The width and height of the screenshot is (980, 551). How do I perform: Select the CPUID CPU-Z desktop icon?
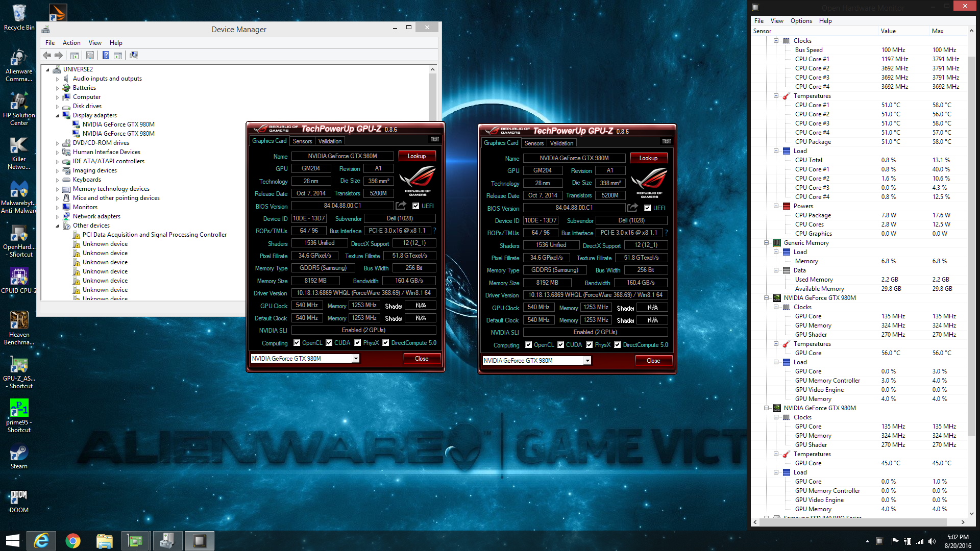19,281
